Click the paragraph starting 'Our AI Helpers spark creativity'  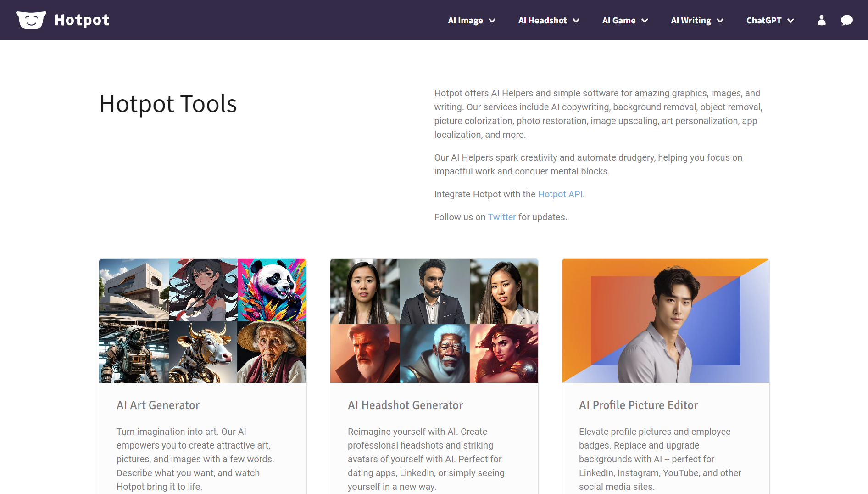click(x=588, y=164)
